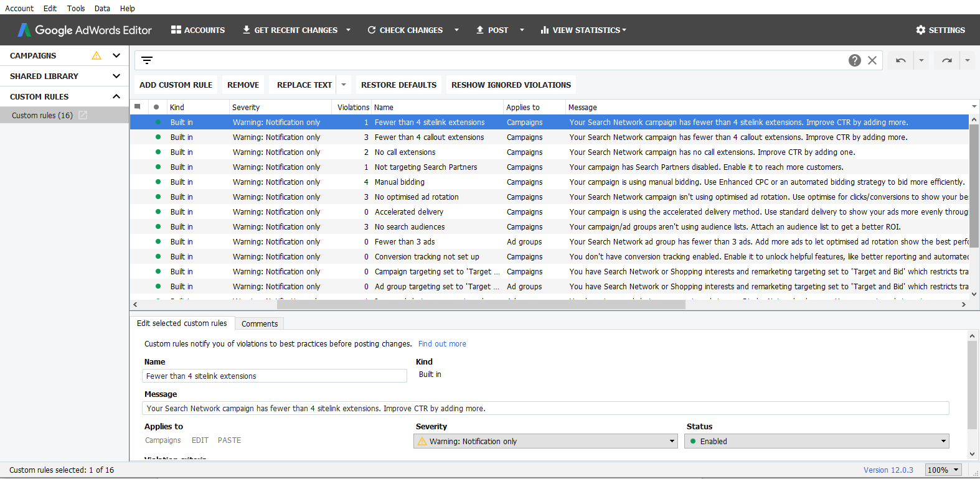Click the status dot column header

(x=156, y=107)
